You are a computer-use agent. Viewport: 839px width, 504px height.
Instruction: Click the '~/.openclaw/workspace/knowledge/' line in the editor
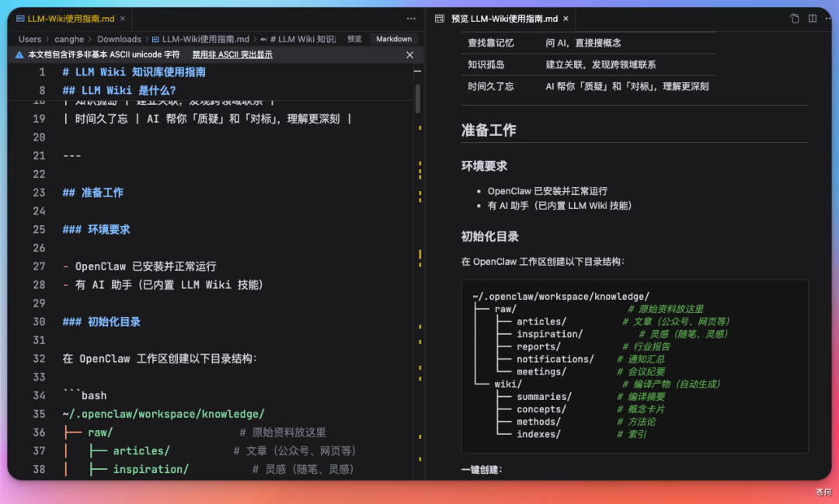[164, 414]
